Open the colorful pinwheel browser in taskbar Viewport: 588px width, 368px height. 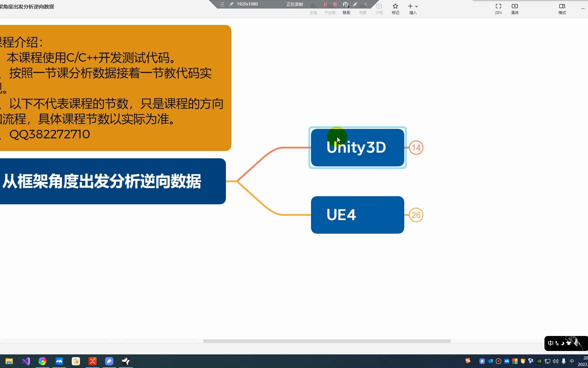[x=43, y=361]
